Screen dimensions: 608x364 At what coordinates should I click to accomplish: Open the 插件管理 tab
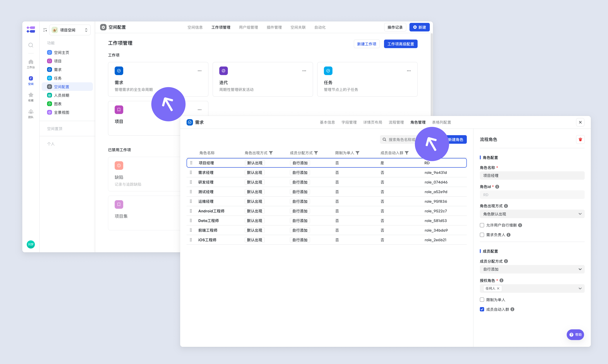click(x=274, y=27)
